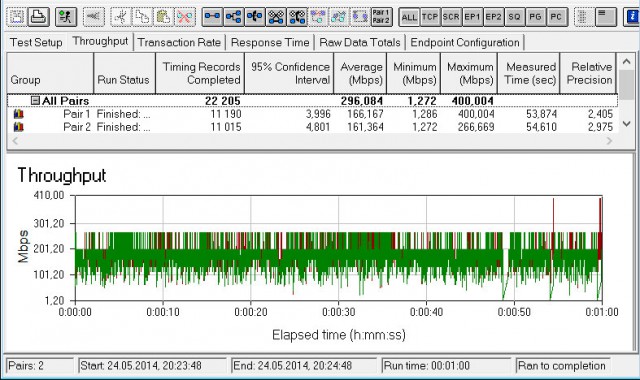This screenshot has height=380, width=640.
Task: Switch to the Response Time tab
Action: (x=270, y=42)
